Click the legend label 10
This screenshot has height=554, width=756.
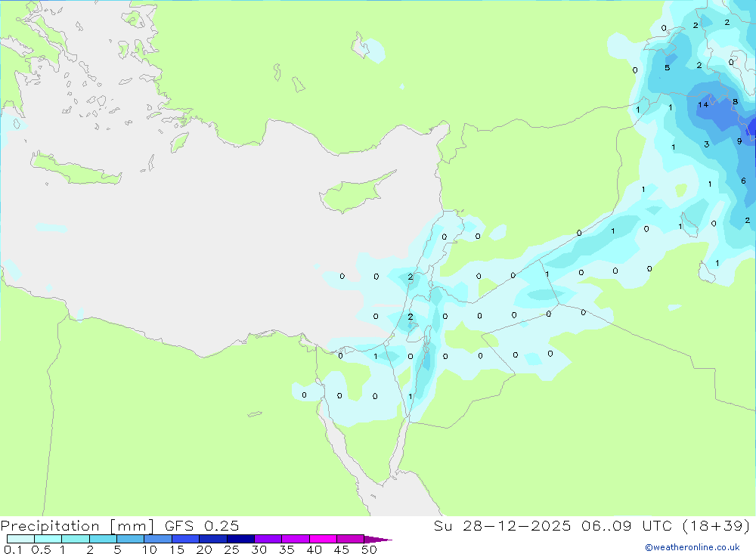pyautogui.click(x=150, y=549)
